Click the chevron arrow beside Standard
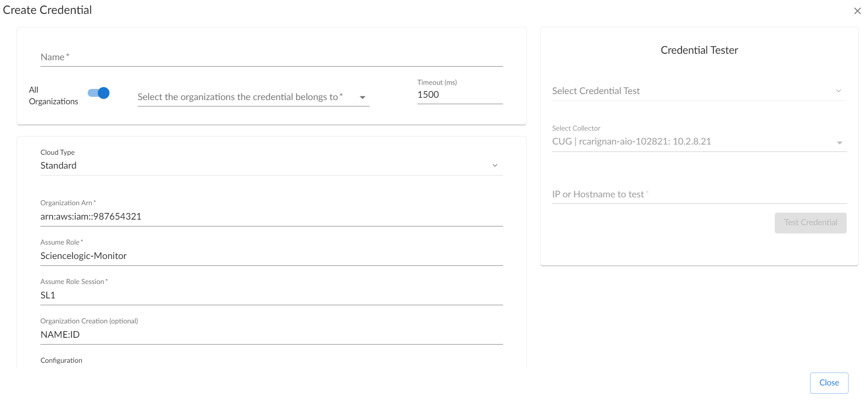This screenshot has height=404, width=868. (x=495, y=165)
